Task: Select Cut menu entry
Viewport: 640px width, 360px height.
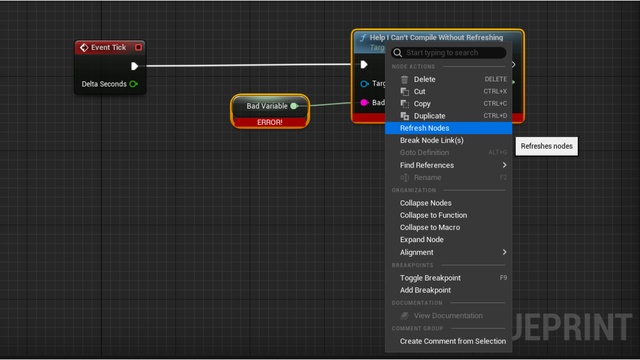Action: pos(449,91)
